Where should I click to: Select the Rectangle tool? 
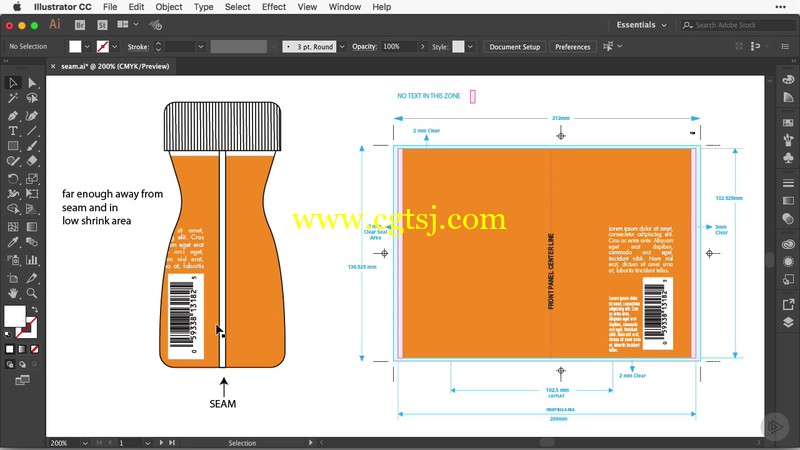click(x=13, y=146)
